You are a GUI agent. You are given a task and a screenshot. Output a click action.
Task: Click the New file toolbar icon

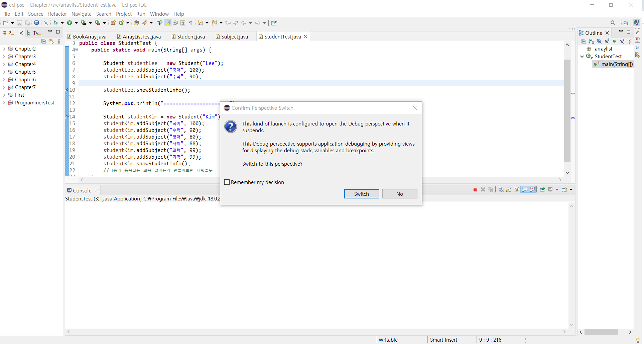pyautogui.click(x=6, y=23)
